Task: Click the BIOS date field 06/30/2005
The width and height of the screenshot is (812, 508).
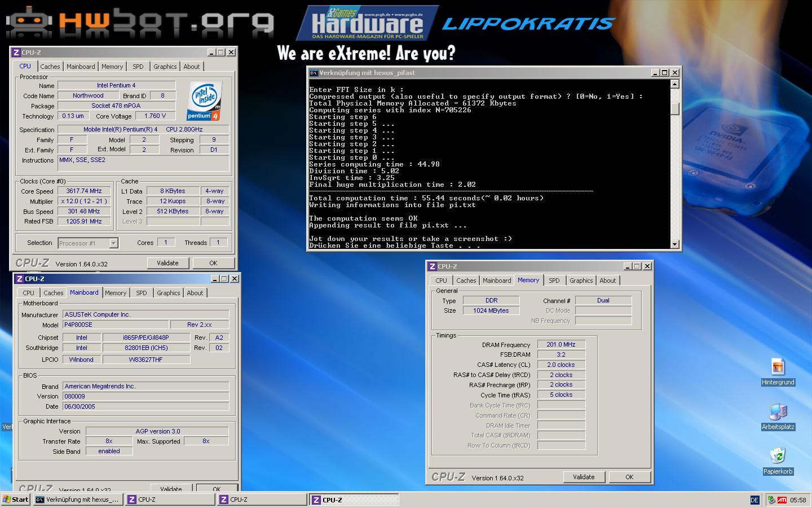Action: [145, 406]
